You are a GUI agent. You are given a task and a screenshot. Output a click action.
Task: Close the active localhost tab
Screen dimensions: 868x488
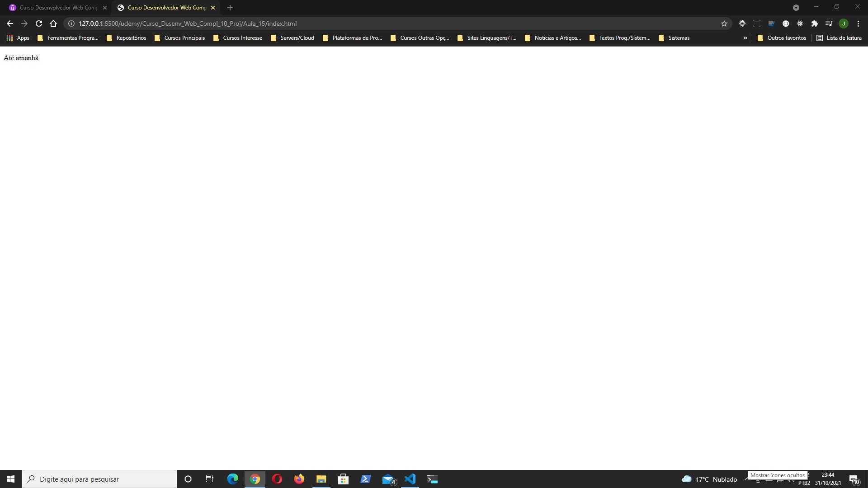pos(213,8)
